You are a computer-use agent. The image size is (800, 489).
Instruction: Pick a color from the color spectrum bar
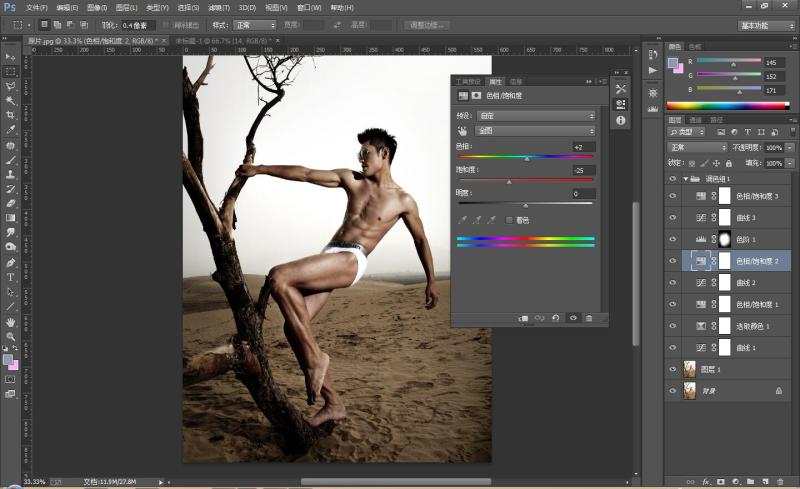coord(728,106)
